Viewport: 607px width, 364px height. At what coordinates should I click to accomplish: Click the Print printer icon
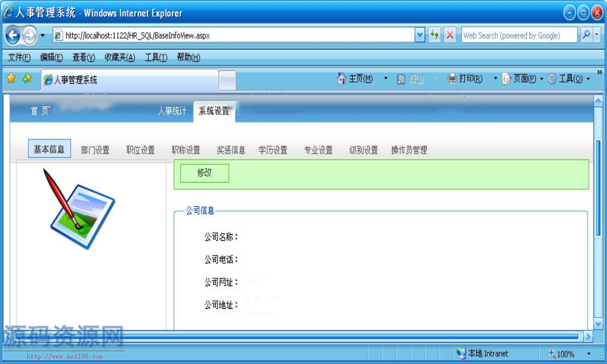click(452, 79)
